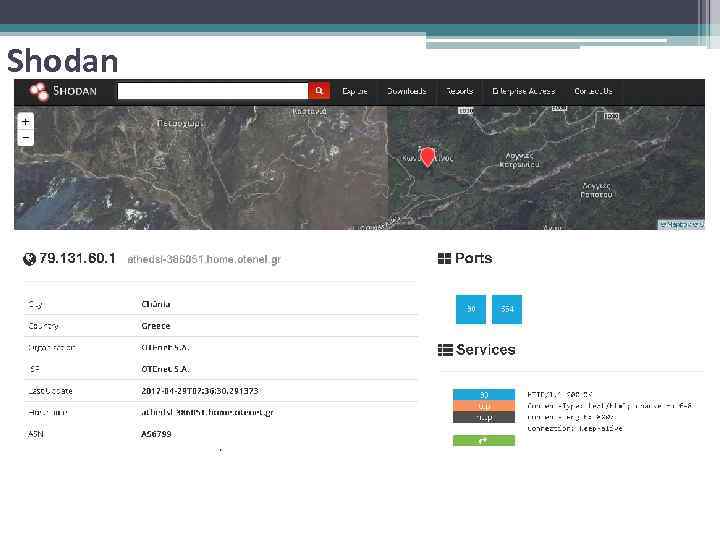
Task: Click the Ports heading text
Action: coord(473,258)
